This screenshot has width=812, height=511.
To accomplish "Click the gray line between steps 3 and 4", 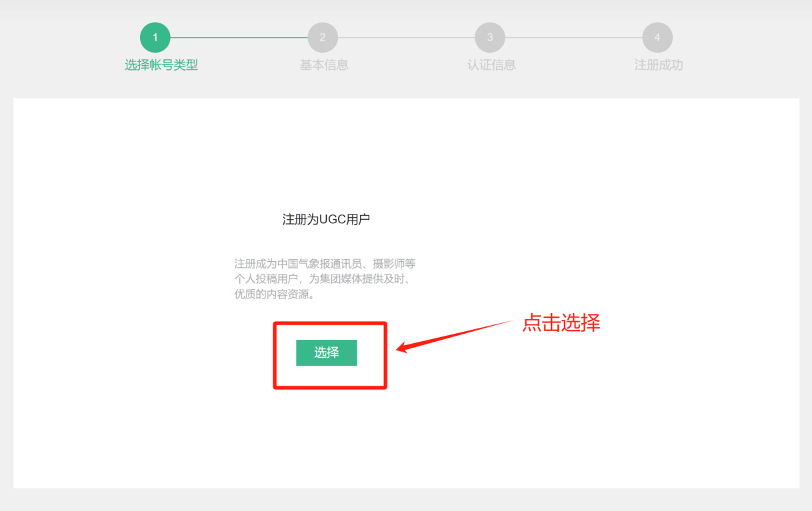I will (573, 37).
